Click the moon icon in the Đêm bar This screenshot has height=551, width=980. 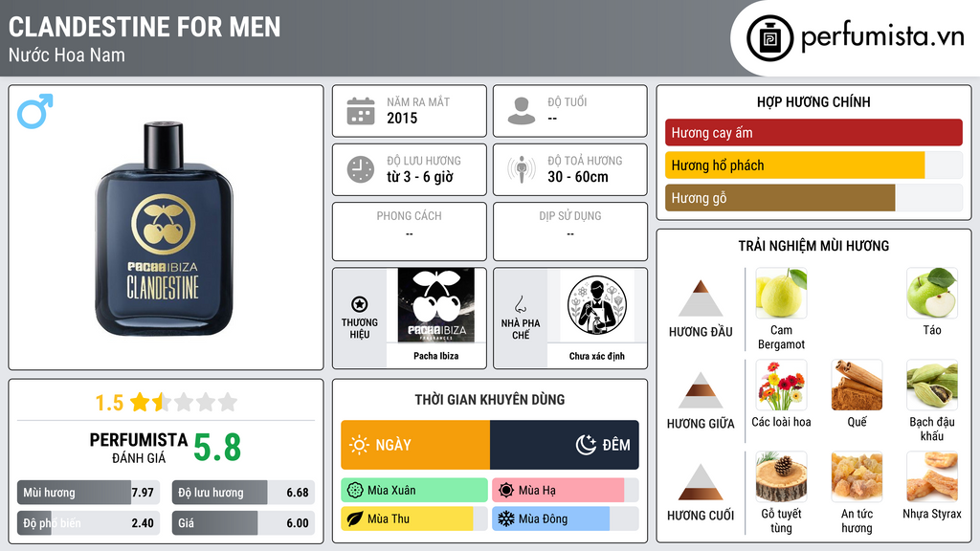point(586,445)
